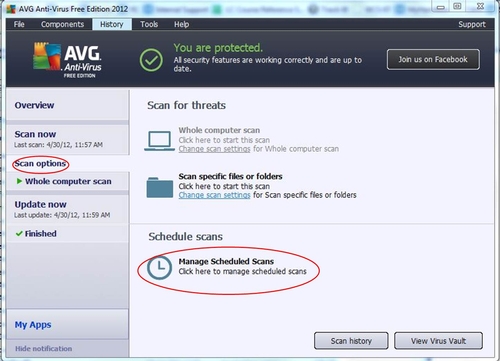Click the green protected checkmark icon
This screenshot has height=361, width=500.
click(151, 60)
